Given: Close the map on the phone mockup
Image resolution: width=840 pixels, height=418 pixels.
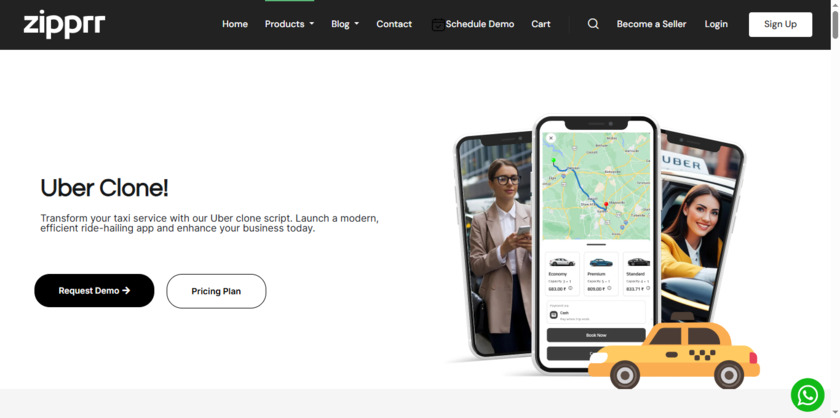Looking at the screenshot, I should click(x=551, y=138).
